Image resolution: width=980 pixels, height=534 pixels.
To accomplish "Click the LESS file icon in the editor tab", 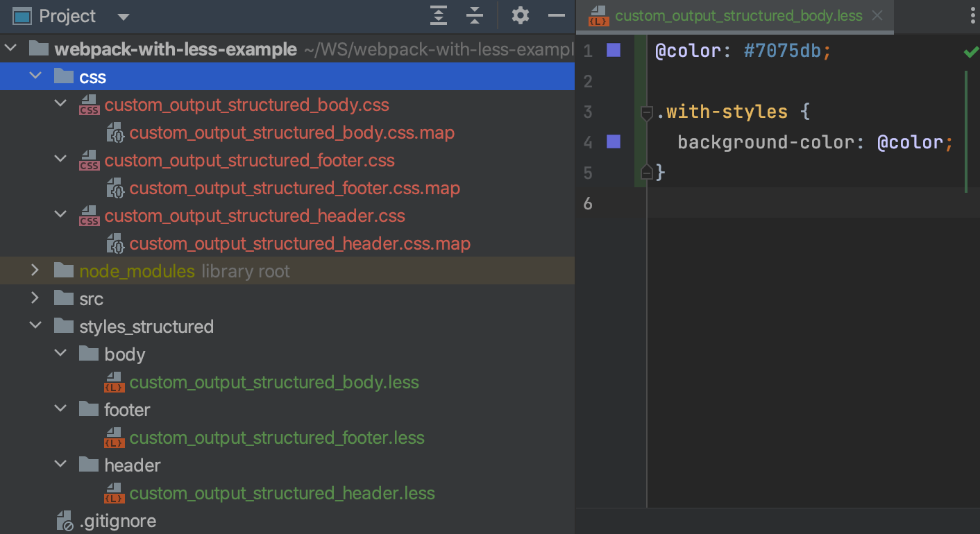I will tap(598, 16).
